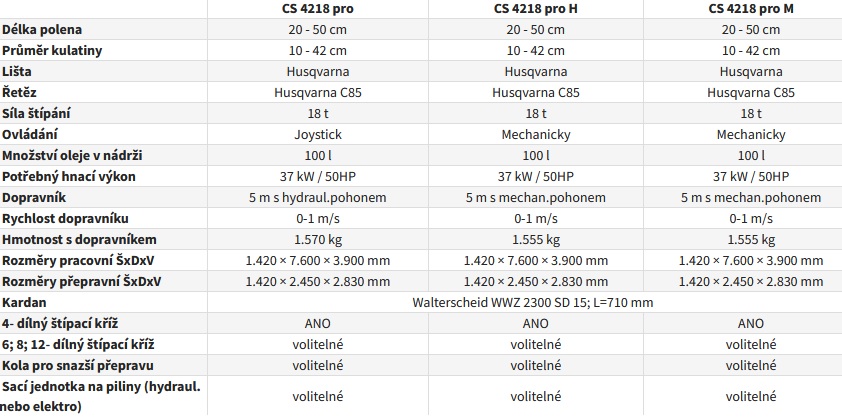842x417 pixels.
Task: Click the 1.570 kg weight cell
Action: click(317, 239)
